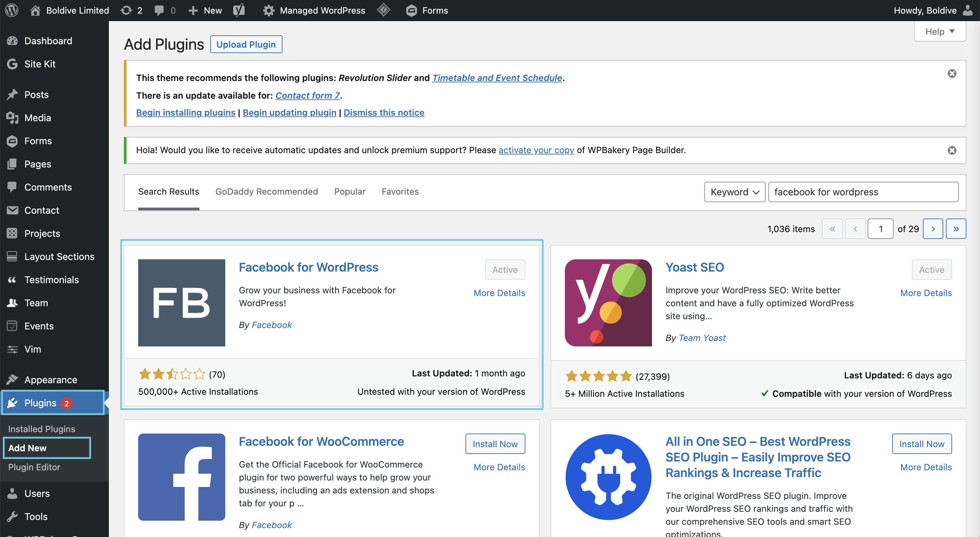Click the All in One SEO thumbnail

point(608,477)
